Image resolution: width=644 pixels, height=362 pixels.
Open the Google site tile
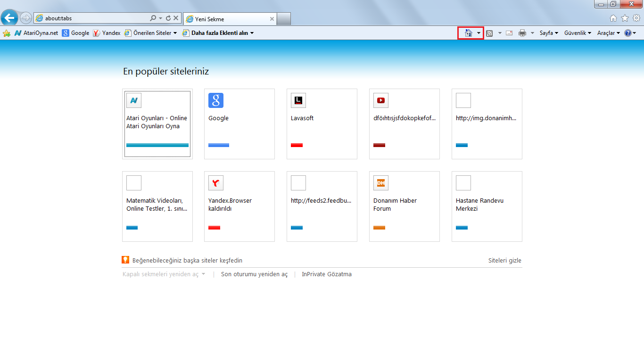pos(239,124)
